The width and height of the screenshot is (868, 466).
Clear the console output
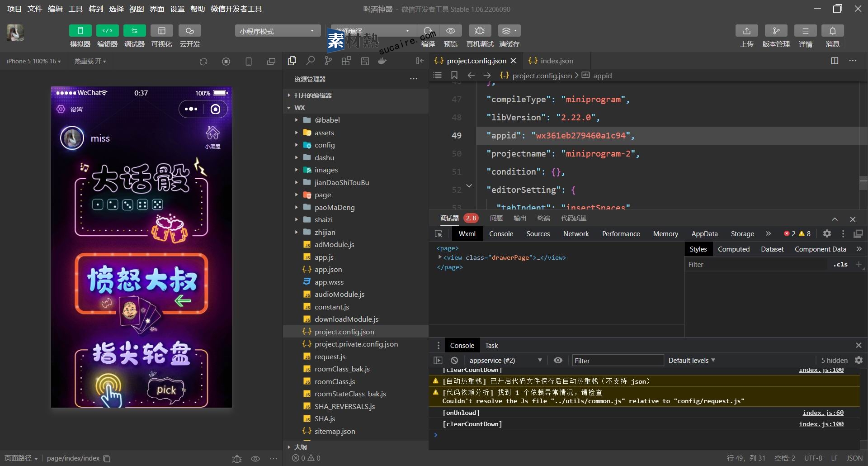[454, 361]
